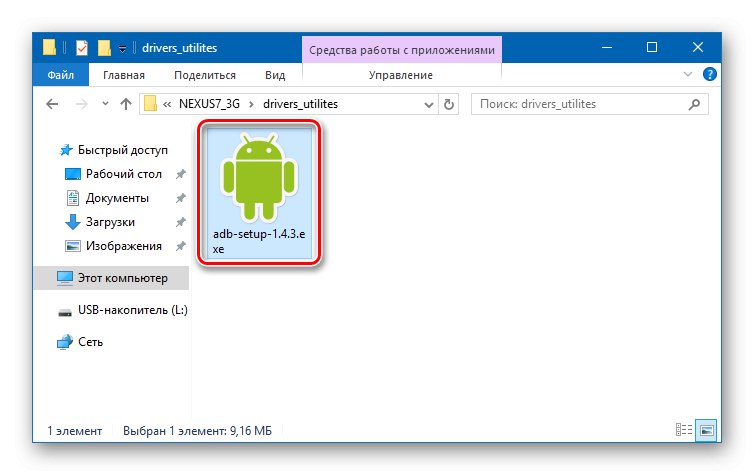The height and width of the screenshot is (475, 754).
Task: Click the search magnifier icon
Action: pos(694,104)
